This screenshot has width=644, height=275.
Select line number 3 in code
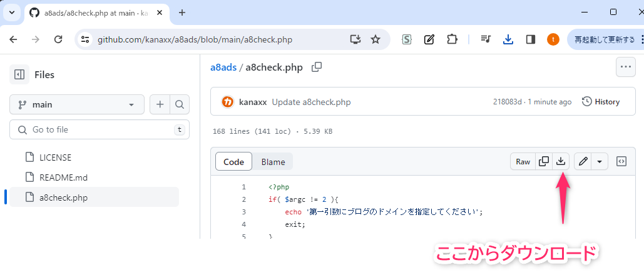[x=243, y=212]
